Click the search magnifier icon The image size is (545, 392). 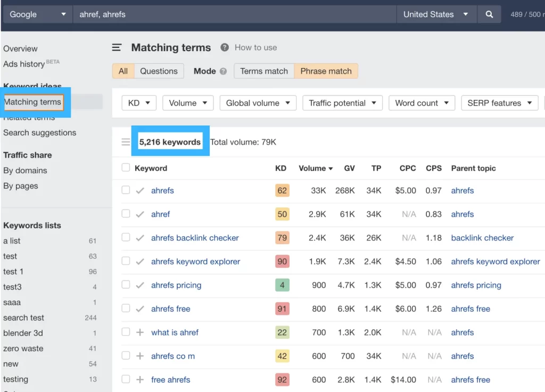click(489, 14)
